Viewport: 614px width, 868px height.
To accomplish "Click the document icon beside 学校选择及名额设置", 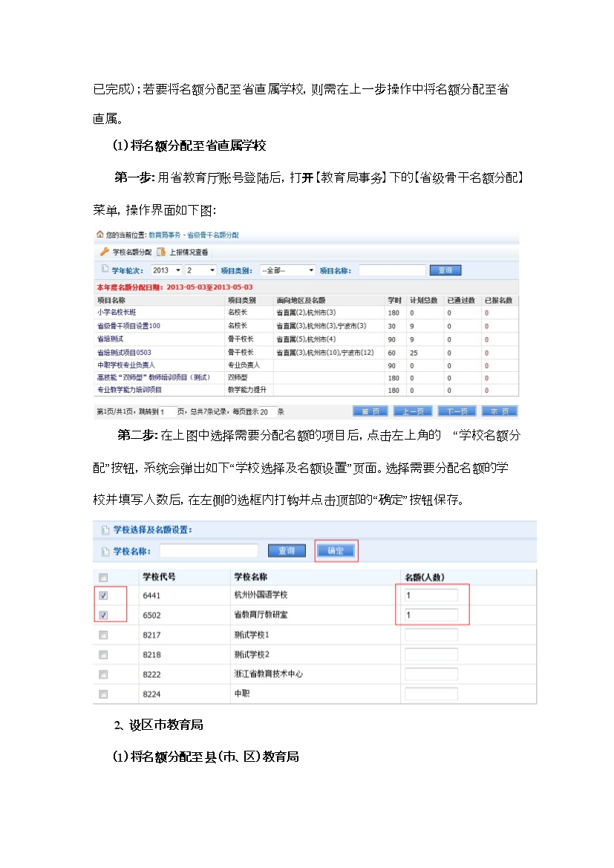I will [x=105, y=529].
